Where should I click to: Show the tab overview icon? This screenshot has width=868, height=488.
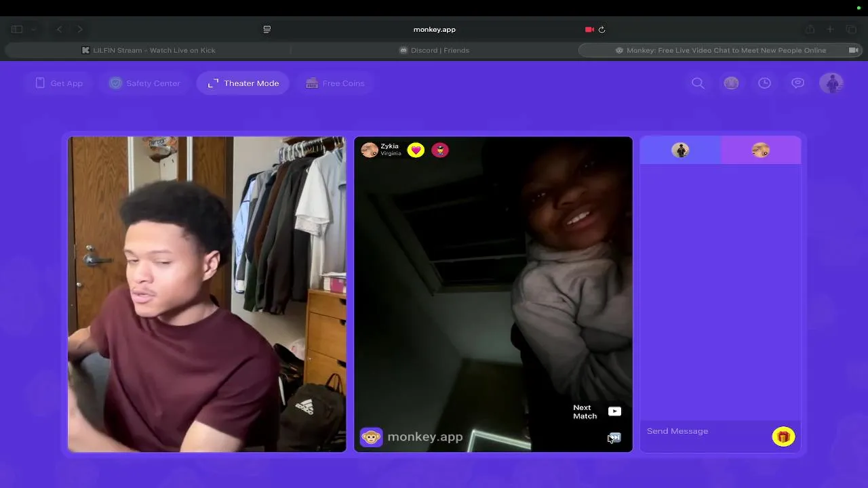pyautogui.click(x=851, y=29)
